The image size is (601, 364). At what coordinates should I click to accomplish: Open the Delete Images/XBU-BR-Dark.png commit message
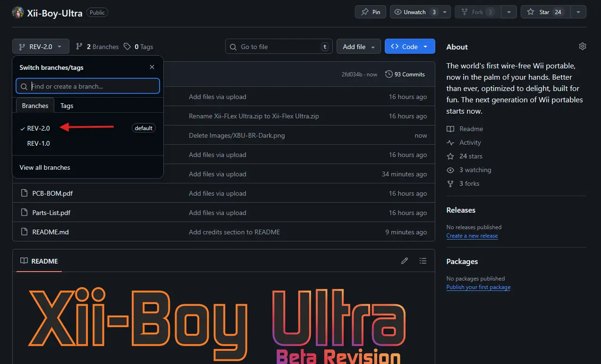tap(237, 135)
